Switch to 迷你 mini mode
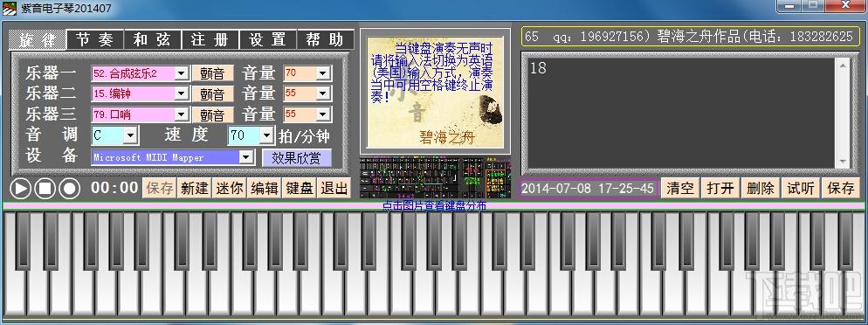 coord(229,188)
